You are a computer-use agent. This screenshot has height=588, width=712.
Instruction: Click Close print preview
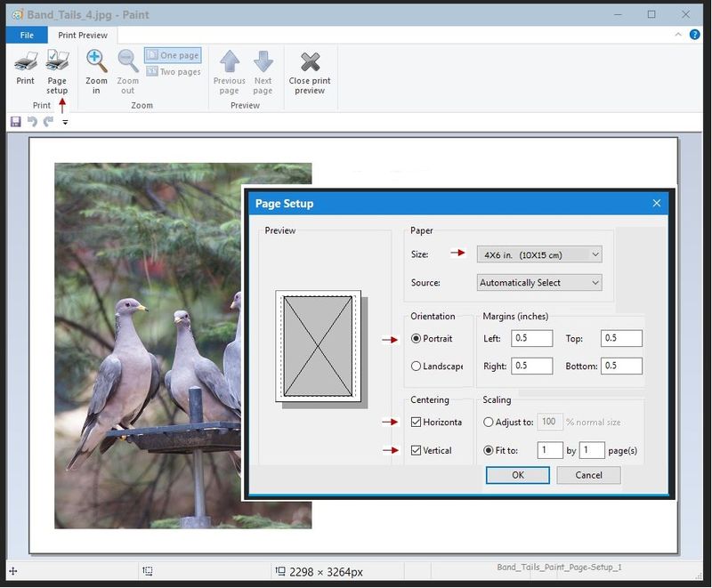click(310, 72)
